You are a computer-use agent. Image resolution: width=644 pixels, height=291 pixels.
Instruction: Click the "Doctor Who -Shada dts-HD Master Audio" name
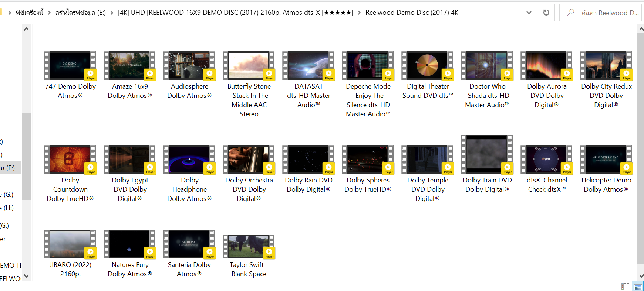point(487,95)
